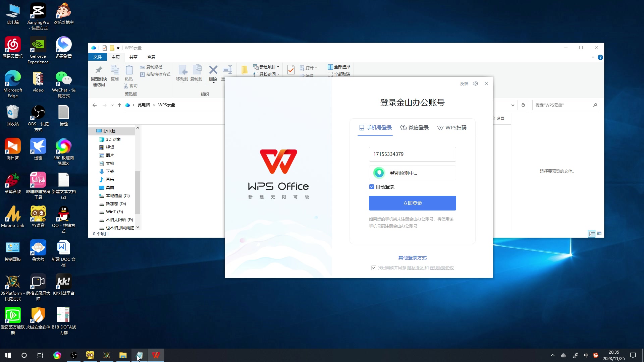Open the JianyingPro desktop shortcut
The height and width of the screenshot is (362, 644).
pos(38,16)
